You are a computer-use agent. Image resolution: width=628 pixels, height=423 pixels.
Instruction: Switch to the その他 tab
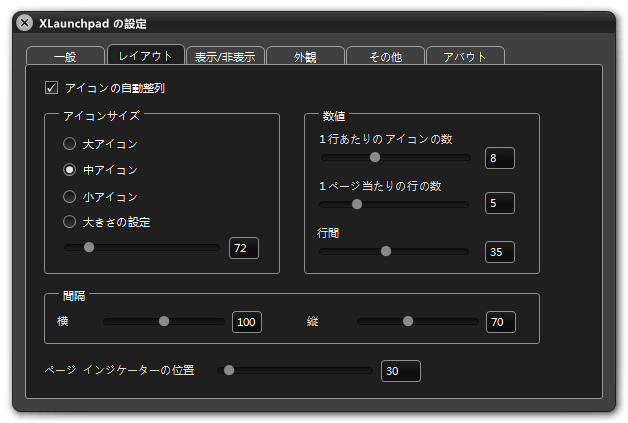385,56
